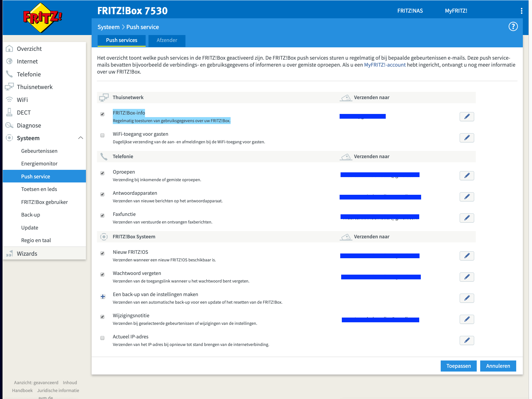The width and height of the screenshot is (532, 399).
Task: Select Push service in the sidebar
Action: click(x=44, y=176)
